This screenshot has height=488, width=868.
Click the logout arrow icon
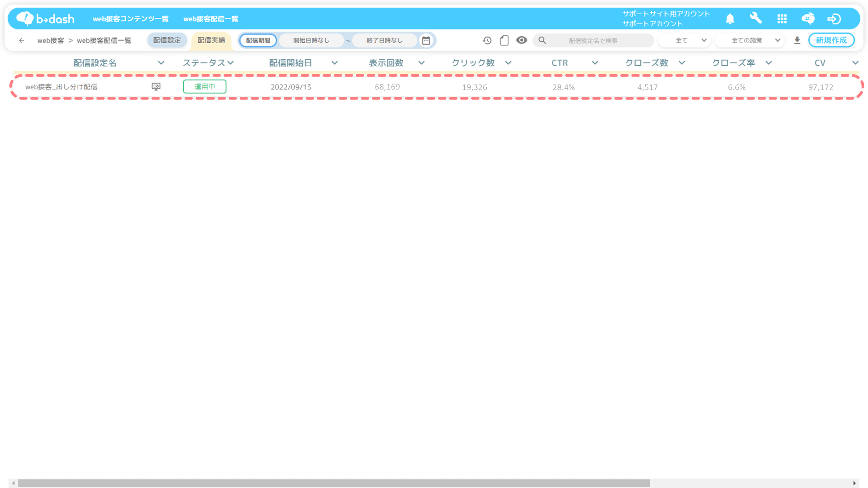coord(834,18)
